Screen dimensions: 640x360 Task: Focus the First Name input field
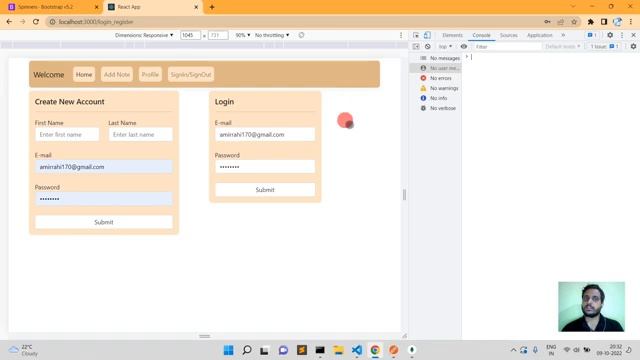coord(67,134)
